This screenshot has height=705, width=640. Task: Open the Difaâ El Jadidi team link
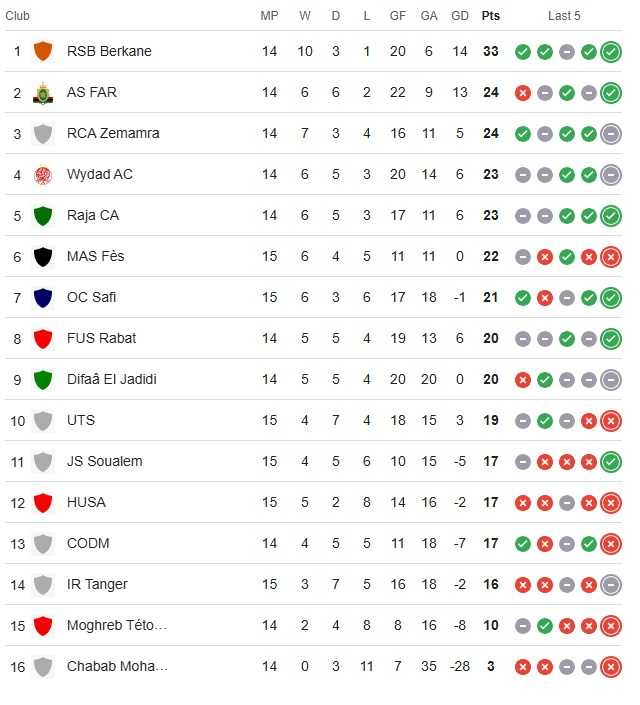pos(112,379)
